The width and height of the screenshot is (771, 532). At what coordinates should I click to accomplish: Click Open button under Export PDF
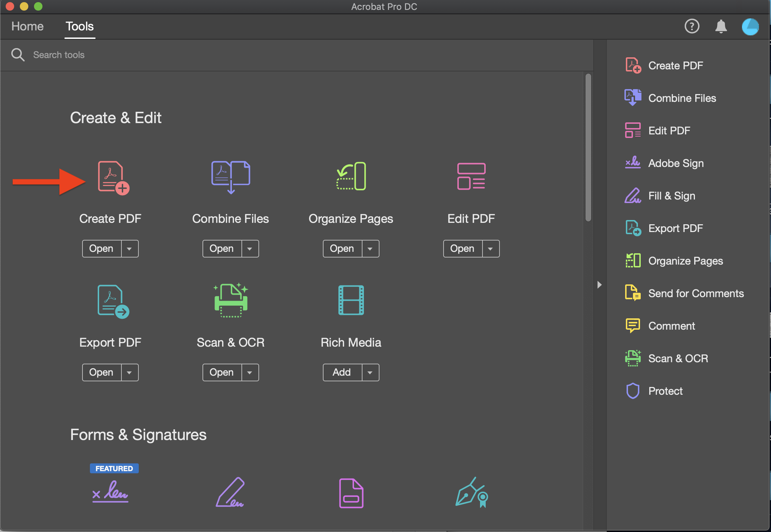pos(102,372)
